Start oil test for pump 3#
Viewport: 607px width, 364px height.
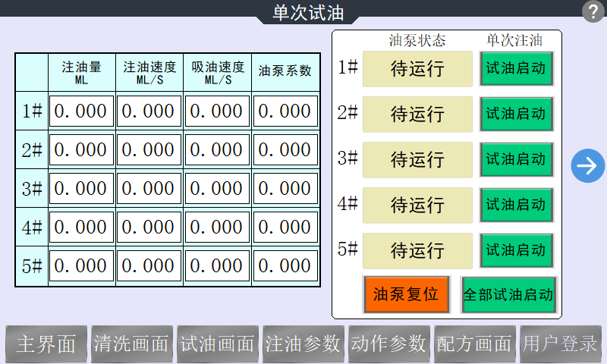pos(516,159)
